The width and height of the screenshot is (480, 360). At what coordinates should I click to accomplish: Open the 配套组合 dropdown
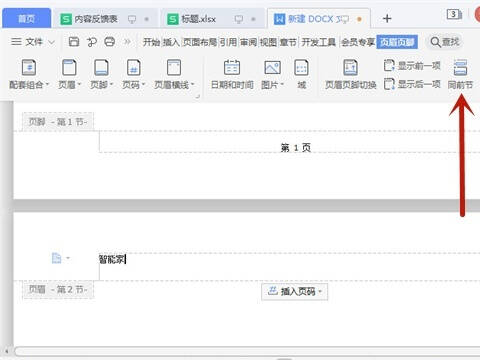[x=29, y=75]
